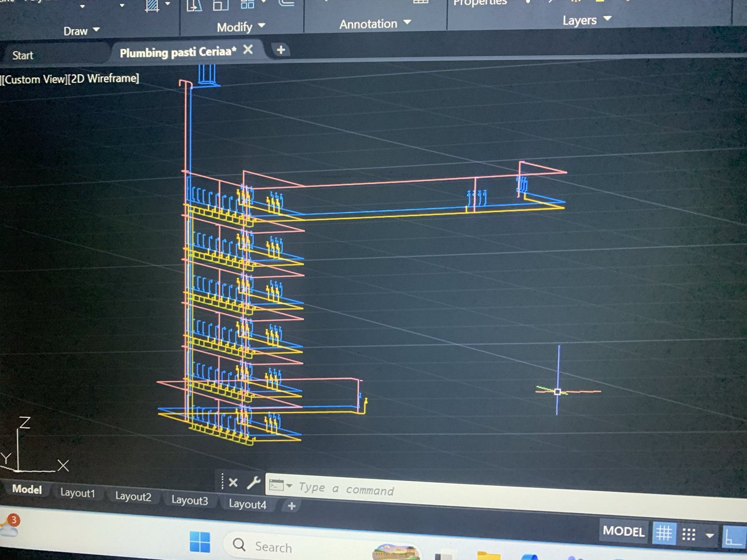The height and width of the screenshot is (560, 747).
Task: Open the 2D Wireframe visual style control
Action: coord(103,78)
